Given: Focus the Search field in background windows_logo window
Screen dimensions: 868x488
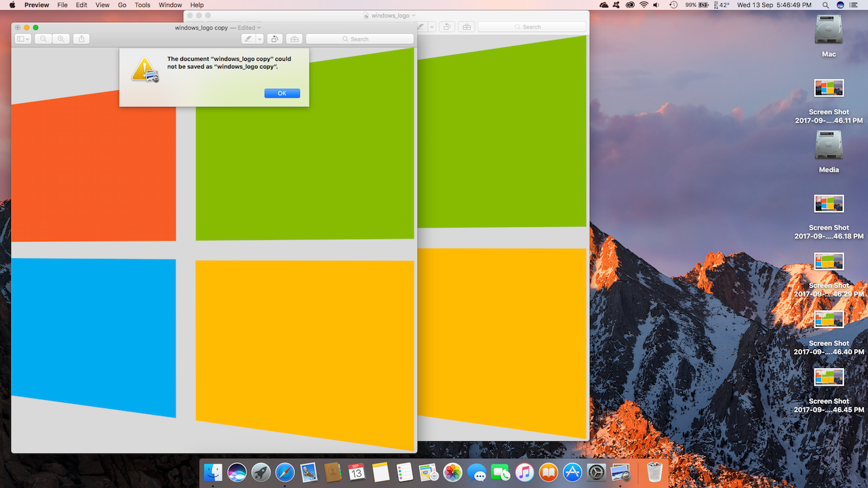Looking at the screenshot, I should [x=532, y=26].
